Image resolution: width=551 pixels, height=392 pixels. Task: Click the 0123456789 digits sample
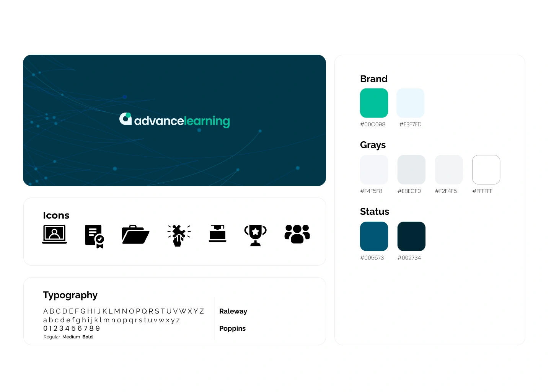(x=72, y=328)
